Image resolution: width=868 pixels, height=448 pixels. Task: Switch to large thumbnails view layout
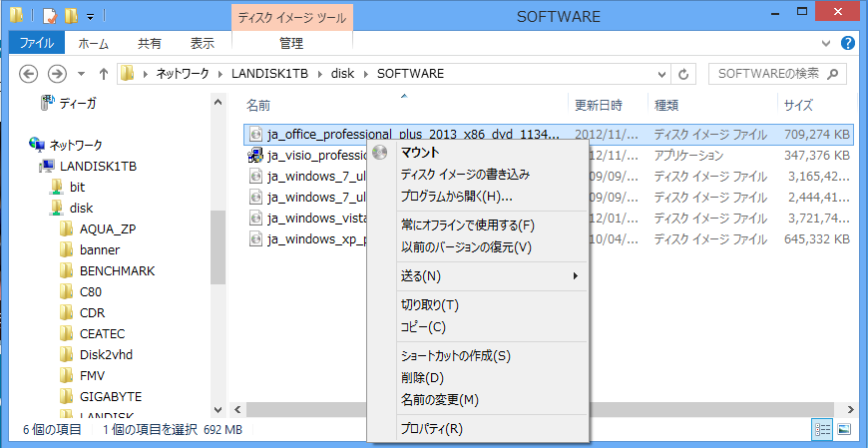[844, 429]
